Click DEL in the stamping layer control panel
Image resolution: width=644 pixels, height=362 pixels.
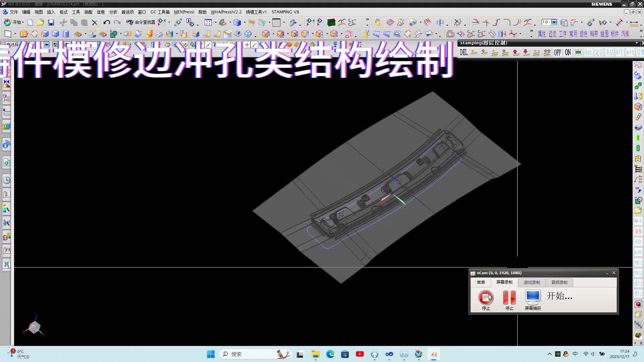click(x=464, y=53)
